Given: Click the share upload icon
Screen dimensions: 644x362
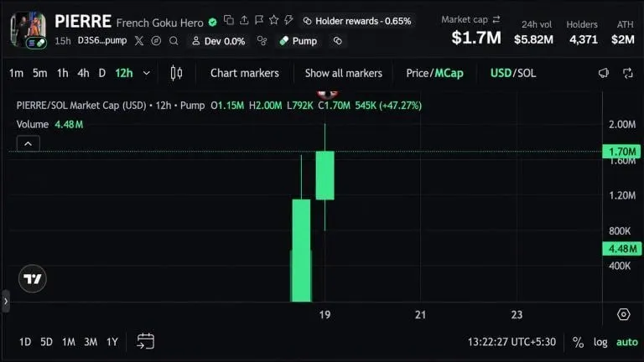Looking at the screenshot, I should pyautogui.click(x=244, y=20).
